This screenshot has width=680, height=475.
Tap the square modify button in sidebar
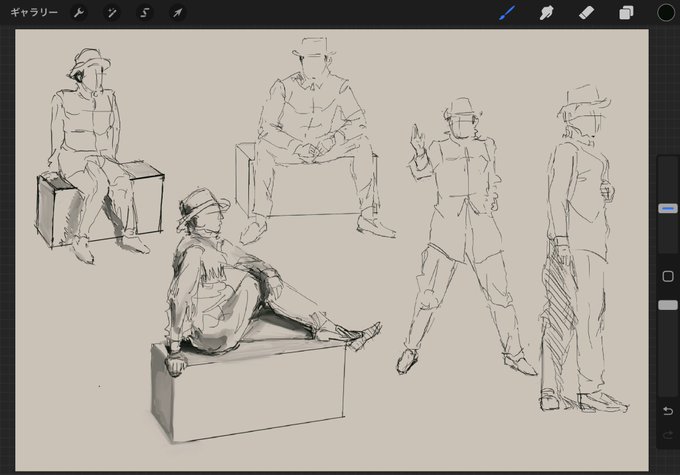click(x=668, y=276)
